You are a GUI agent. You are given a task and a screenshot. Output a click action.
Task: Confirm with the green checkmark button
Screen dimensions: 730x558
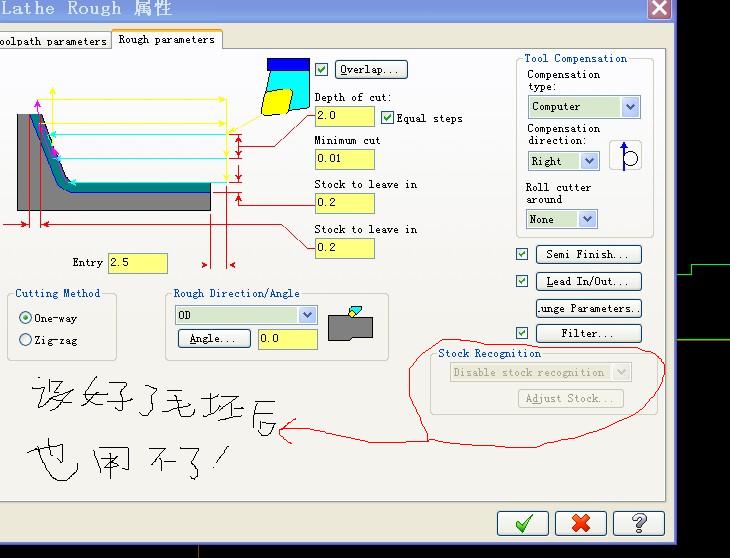pos(523,523)
